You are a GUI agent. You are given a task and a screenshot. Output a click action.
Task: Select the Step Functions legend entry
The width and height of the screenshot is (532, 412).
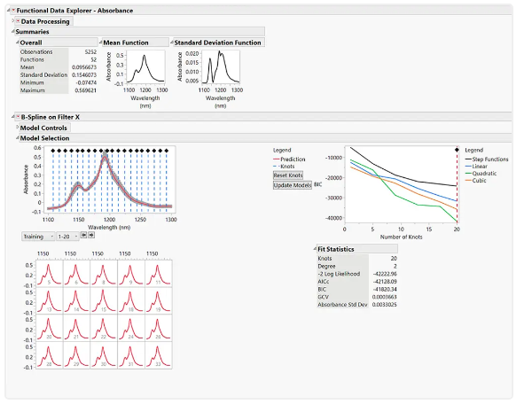tap(489, 159)
